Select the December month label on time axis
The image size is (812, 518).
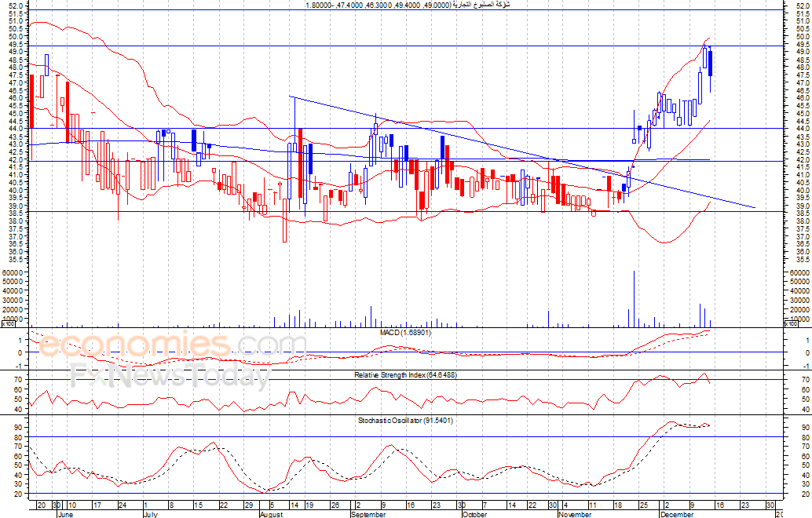point(677,514)
